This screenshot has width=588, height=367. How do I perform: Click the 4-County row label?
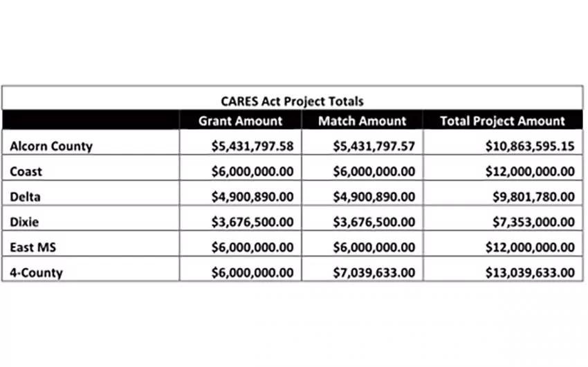point(36,272)
